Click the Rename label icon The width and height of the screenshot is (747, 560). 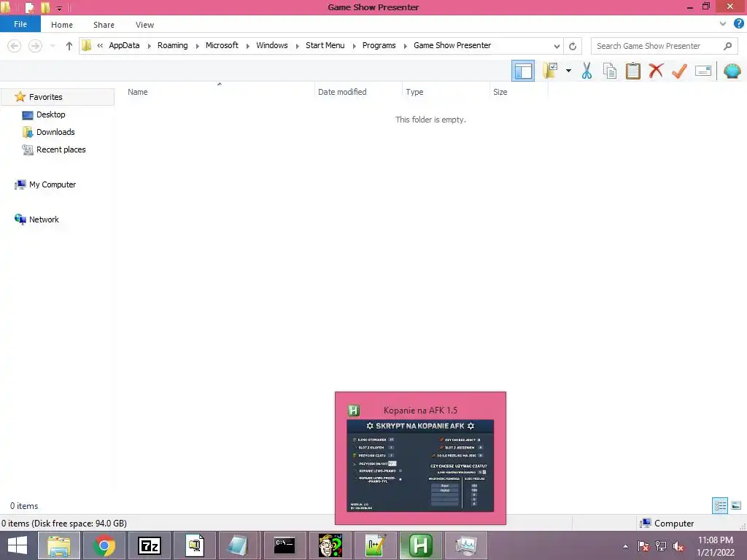pyautogui.click(x=703, y=71)
